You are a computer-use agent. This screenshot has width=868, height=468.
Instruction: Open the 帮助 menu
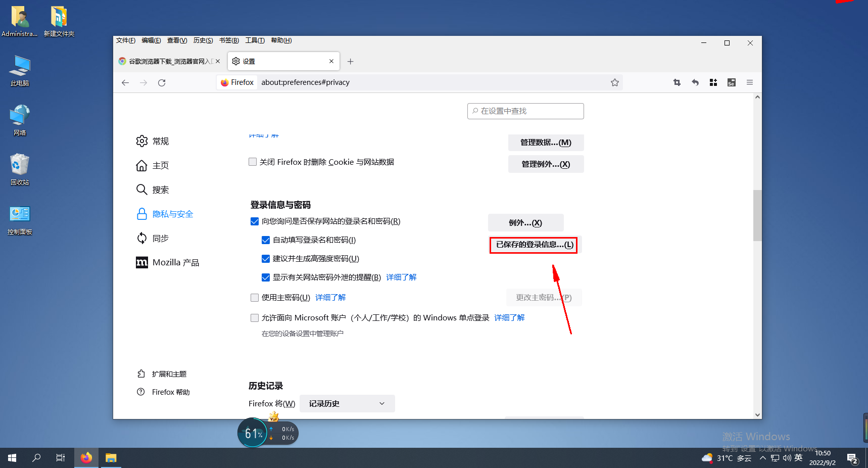[x=281, y=40]
